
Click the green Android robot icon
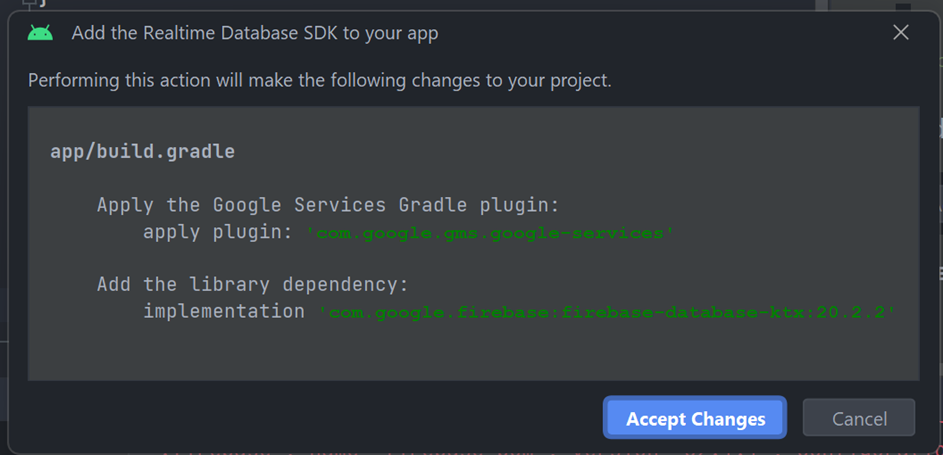coord(40,32)
